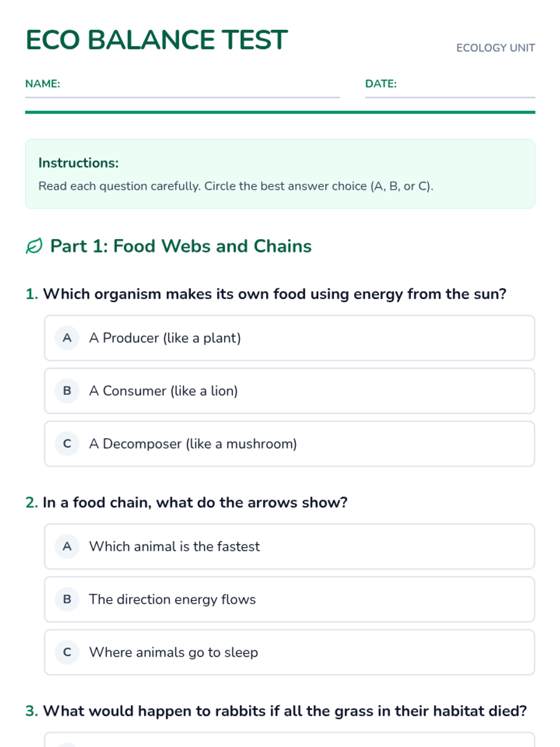The width and height of the screenshot is (560, 747).
Task: Choose 'A Producer (like a plant)' option
Action: click(289, 338)
